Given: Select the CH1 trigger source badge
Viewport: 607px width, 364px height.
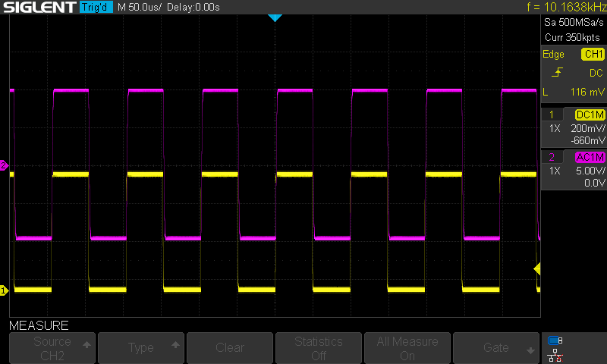Looking at the screenshot, I should [x=593, y=54].
